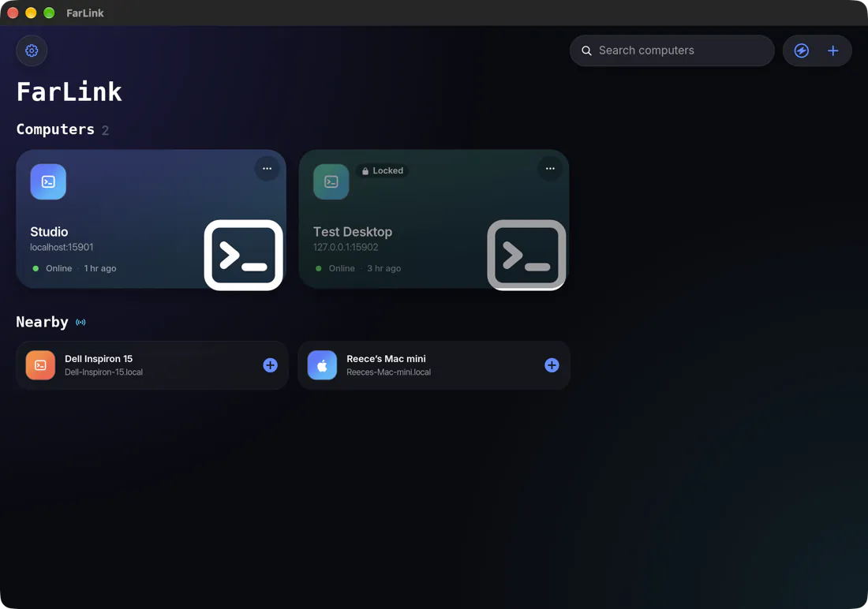The height and width of the screenshot is (609, 868).
Task: Click Studio's green Online status dot
Action: click(36, 268)
